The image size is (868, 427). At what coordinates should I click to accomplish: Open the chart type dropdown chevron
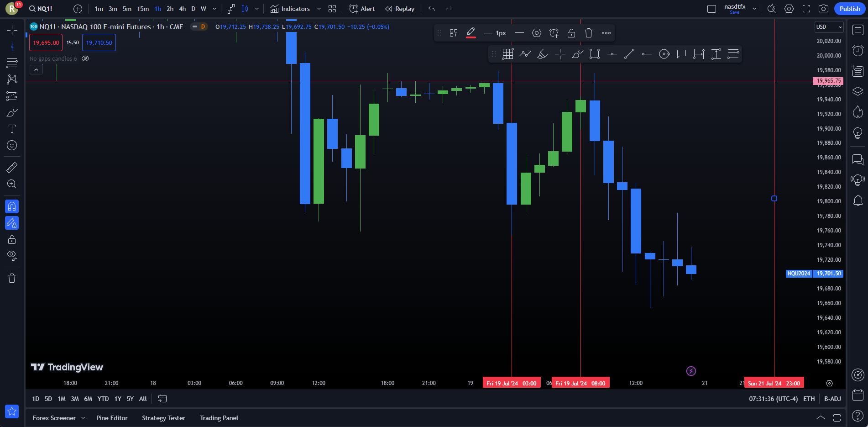257,9
